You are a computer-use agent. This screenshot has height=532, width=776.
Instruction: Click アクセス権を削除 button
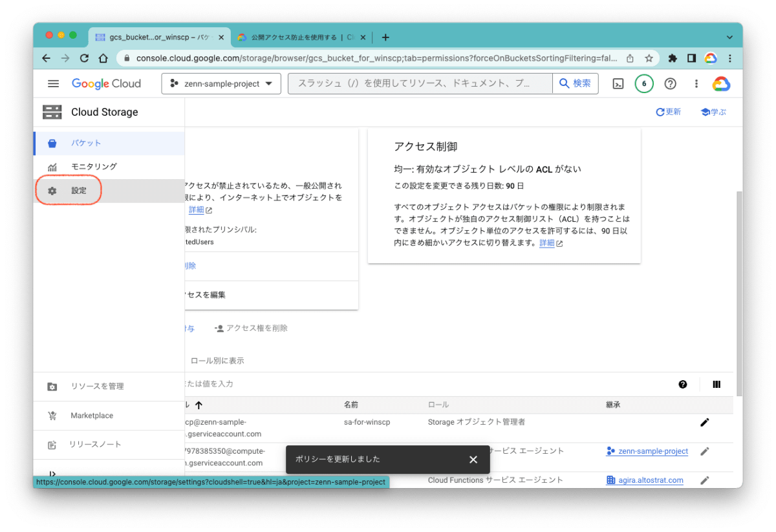pos(251,328)
